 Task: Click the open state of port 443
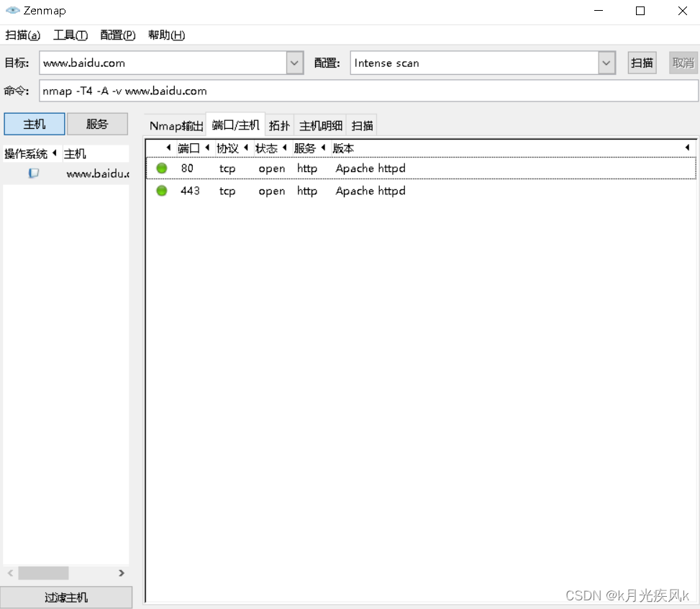[x=271, y=191]
